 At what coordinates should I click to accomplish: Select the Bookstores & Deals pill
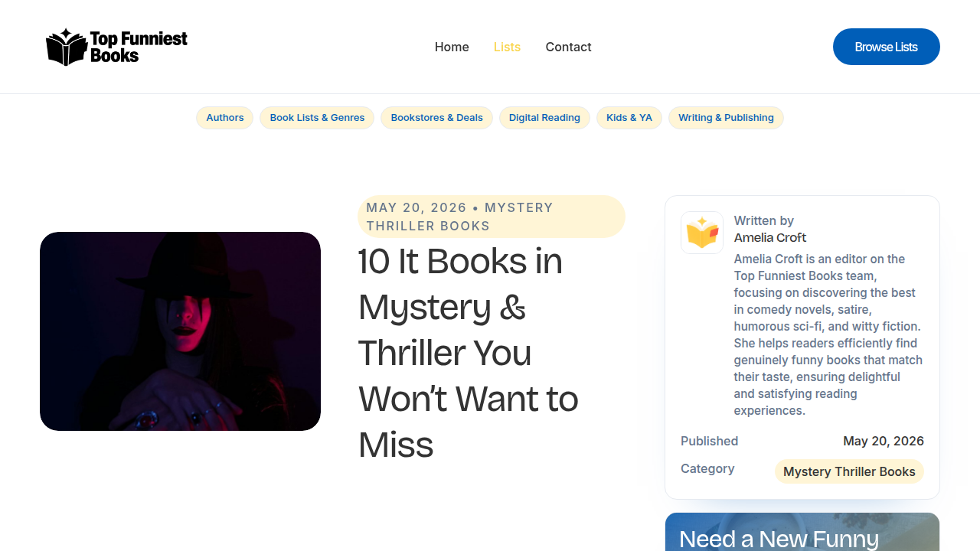click(x=436, y=118)
